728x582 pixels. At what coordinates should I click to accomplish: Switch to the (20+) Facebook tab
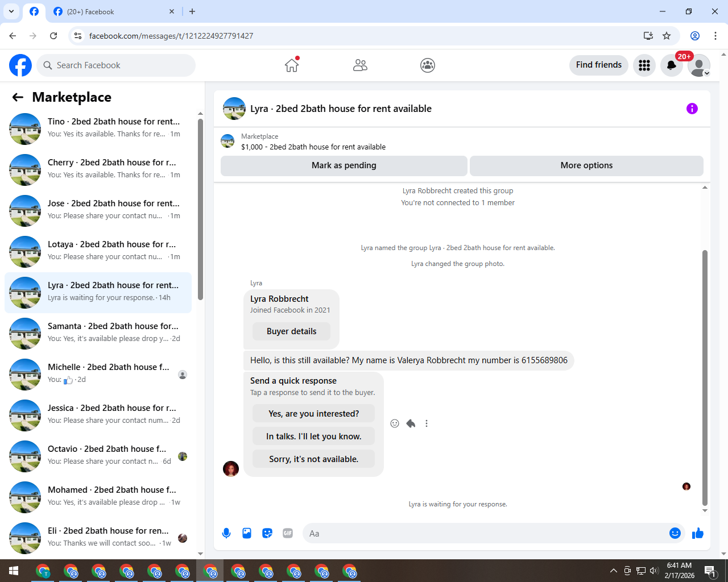114,11
